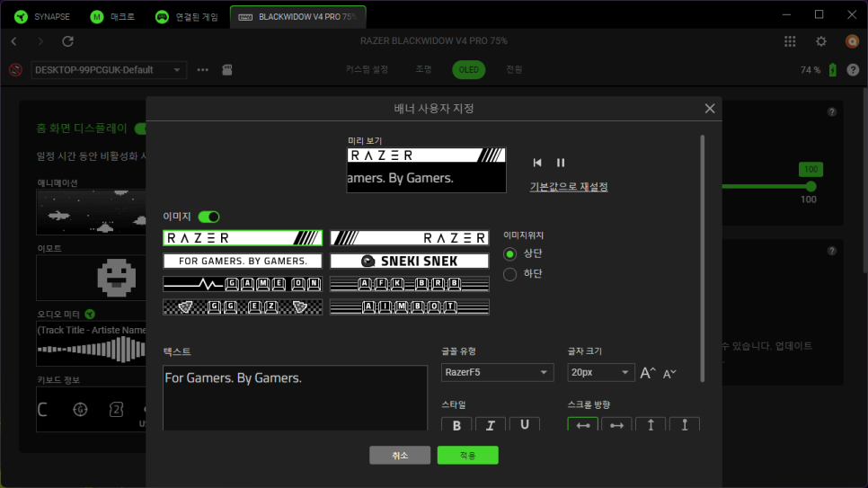Viewport: 868px width, 488px height.
Task: Pick the AFK BRB banner image
Action: pyautogui.click(x=410, y=284)
